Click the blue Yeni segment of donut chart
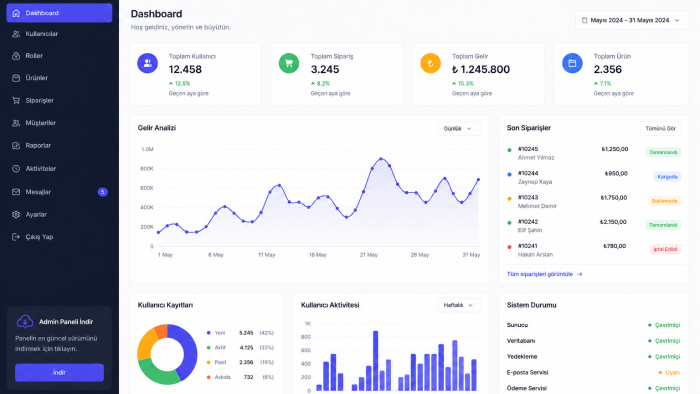The image size is (700, 394). pyautogui.click(x=188, y=350)
